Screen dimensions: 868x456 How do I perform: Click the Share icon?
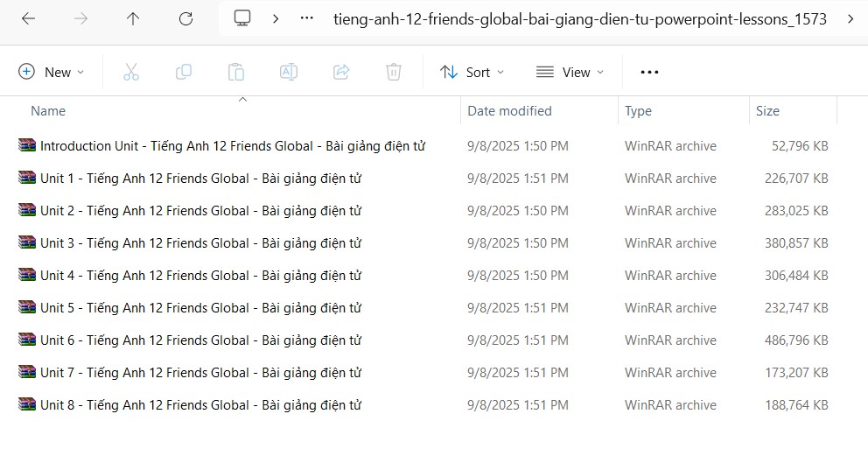point(341,72)
